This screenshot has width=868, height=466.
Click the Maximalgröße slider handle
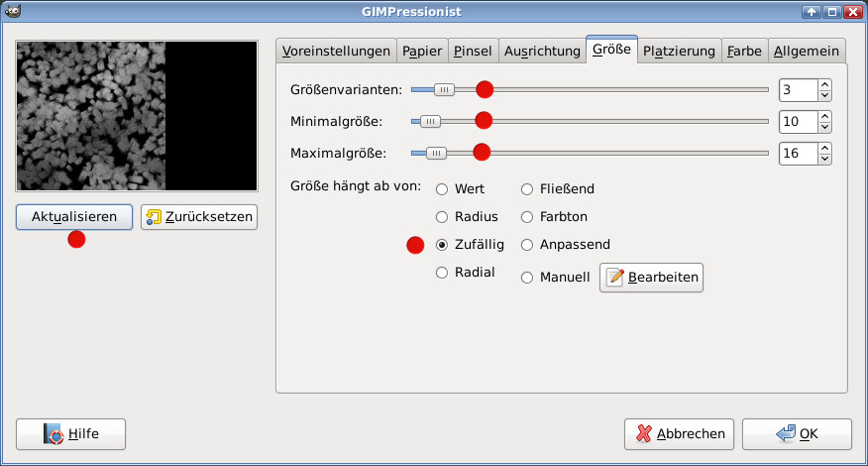[x=436, y=154]
